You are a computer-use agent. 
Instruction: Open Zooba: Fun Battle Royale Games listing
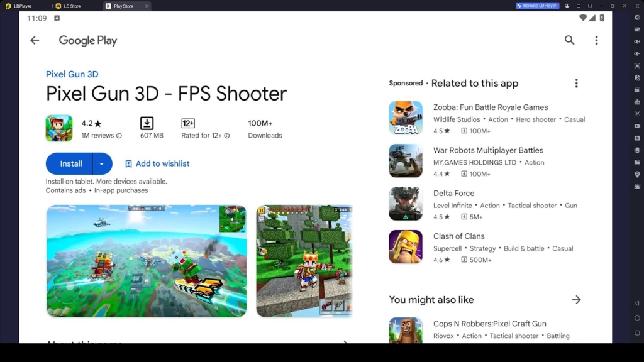491,107
